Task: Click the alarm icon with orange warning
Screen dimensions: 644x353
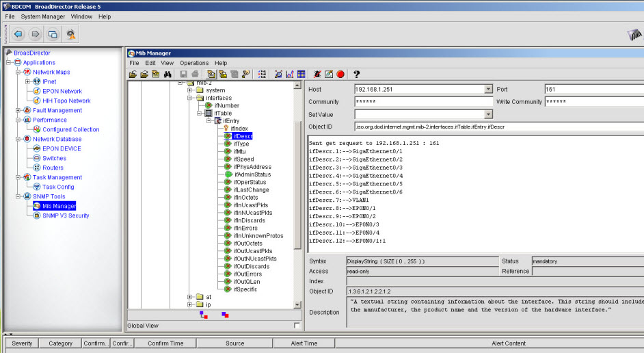Action: tap(70, 34)
